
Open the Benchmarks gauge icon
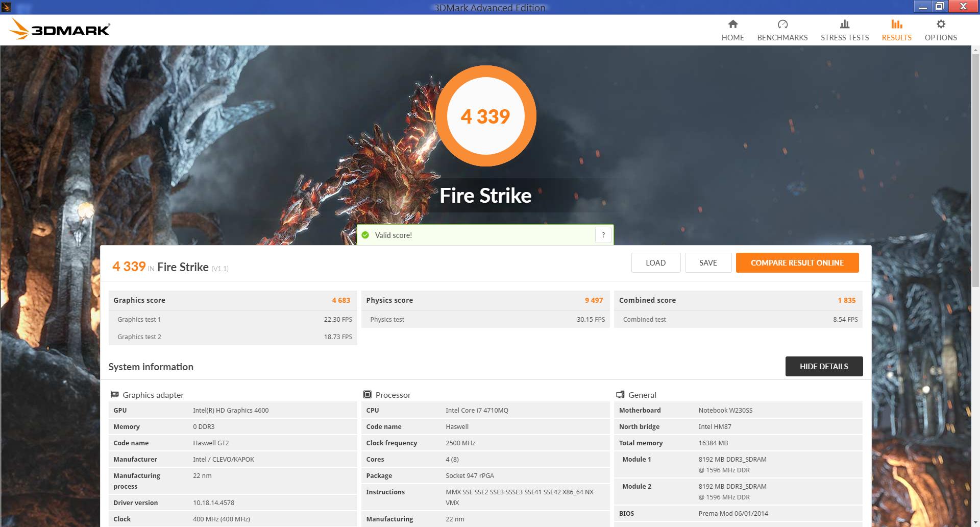[782, 24]
